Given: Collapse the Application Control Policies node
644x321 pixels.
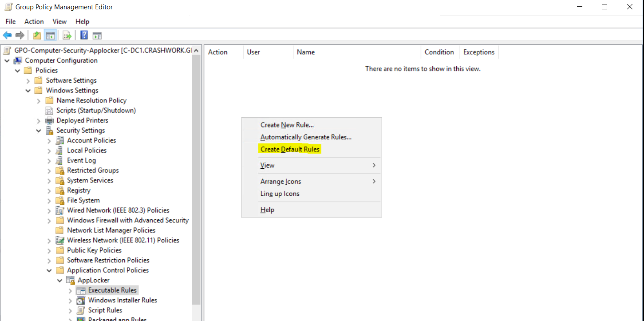Looking at the screenshot, I should pos(49,270).
